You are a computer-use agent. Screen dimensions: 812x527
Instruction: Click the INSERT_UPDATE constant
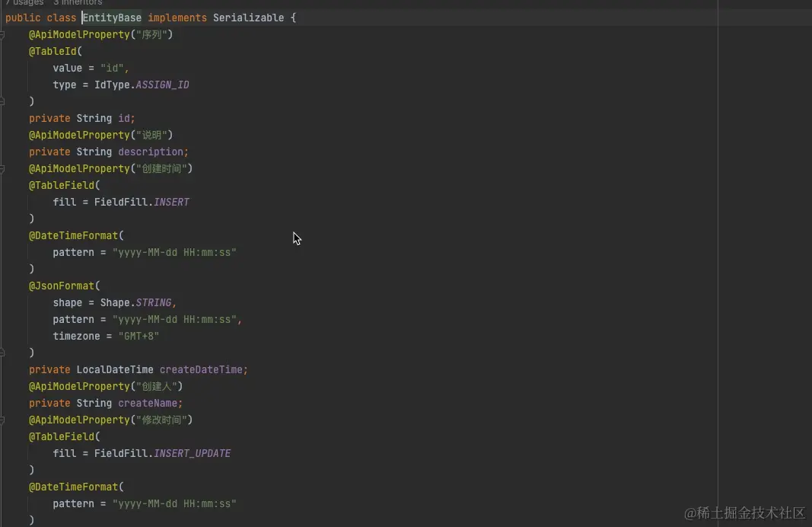click(x=192, y=453)
